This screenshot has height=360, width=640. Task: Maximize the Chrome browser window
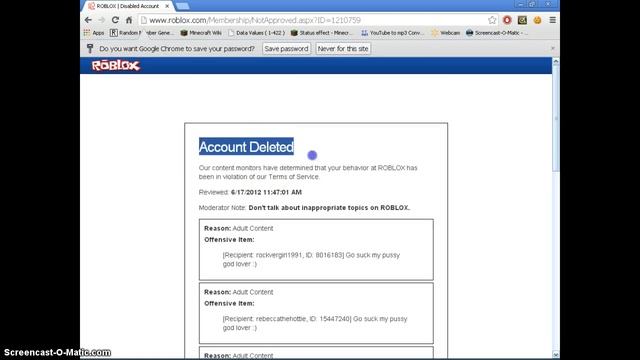pyautogui.click(x=532, y=4)
